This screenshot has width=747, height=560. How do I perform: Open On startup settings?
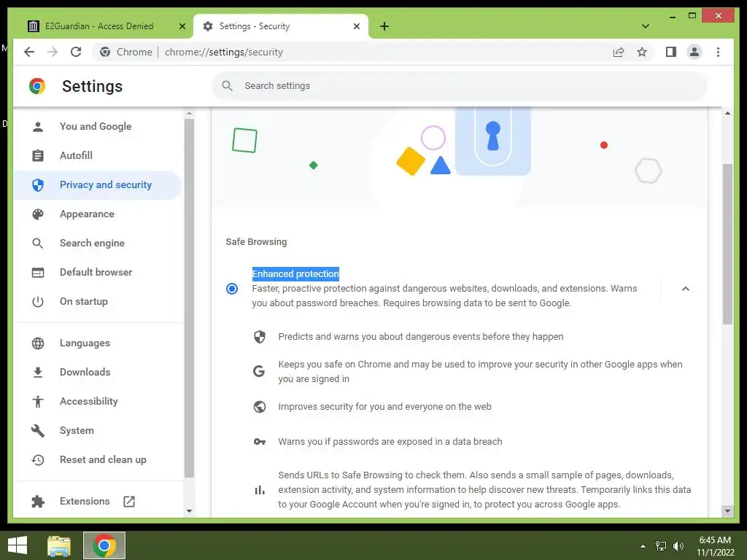tap(97, 301)
